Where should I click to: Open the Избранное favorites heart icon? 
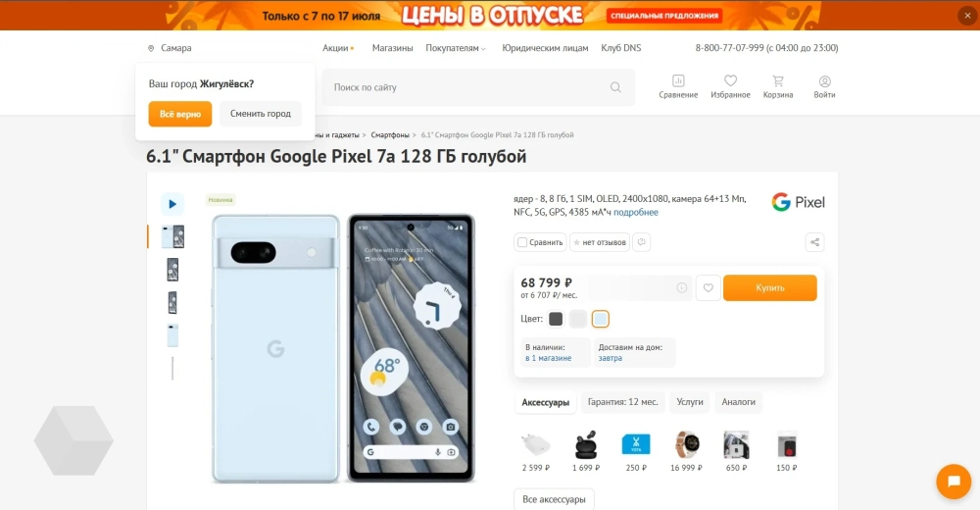coord(730,80)
